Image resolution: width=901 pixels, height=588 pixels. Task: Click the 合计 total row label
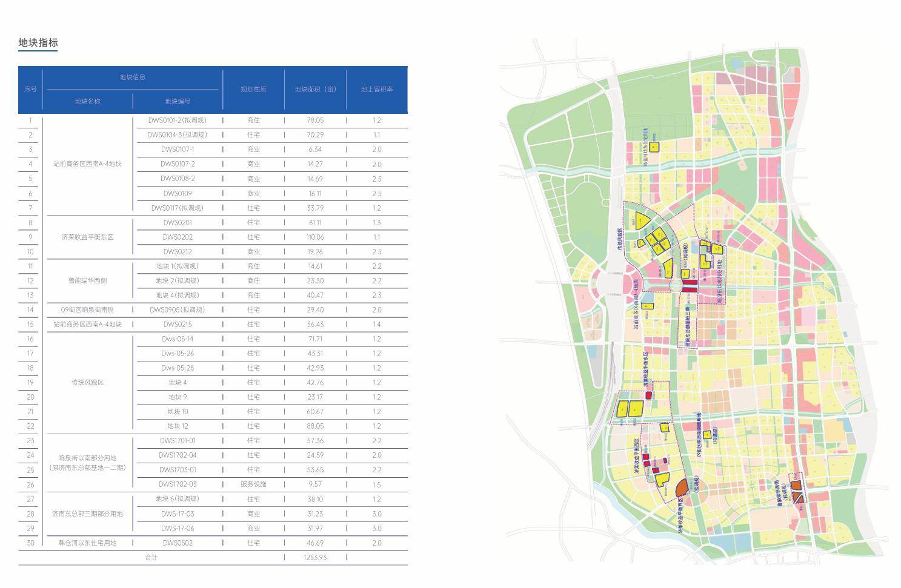(151, 557)
